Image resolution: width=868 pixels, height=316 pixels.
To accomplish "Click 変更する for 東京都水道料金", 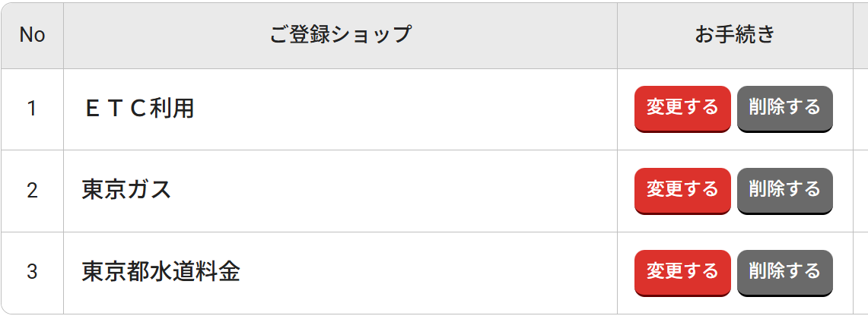I will [682, 271].
